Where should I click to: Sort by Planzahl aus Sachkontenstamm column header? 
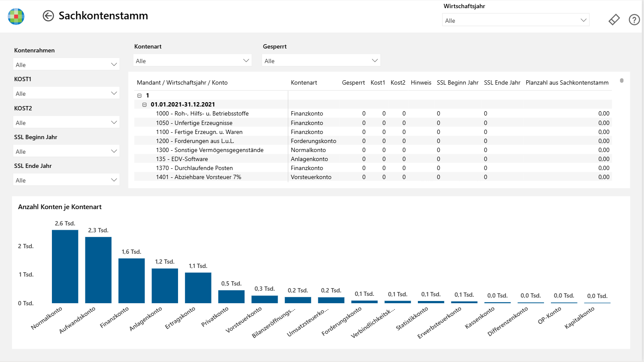point(567,82)
